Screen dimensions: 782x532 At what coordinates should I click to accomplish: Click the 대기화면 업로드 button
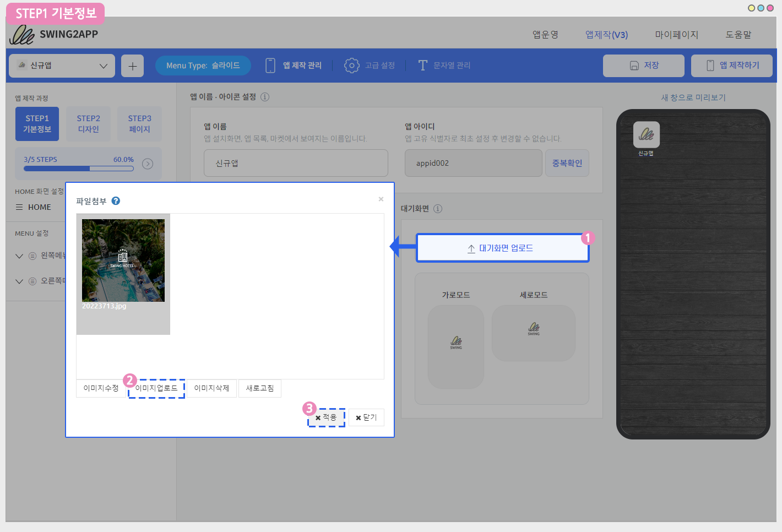[502, 248]
